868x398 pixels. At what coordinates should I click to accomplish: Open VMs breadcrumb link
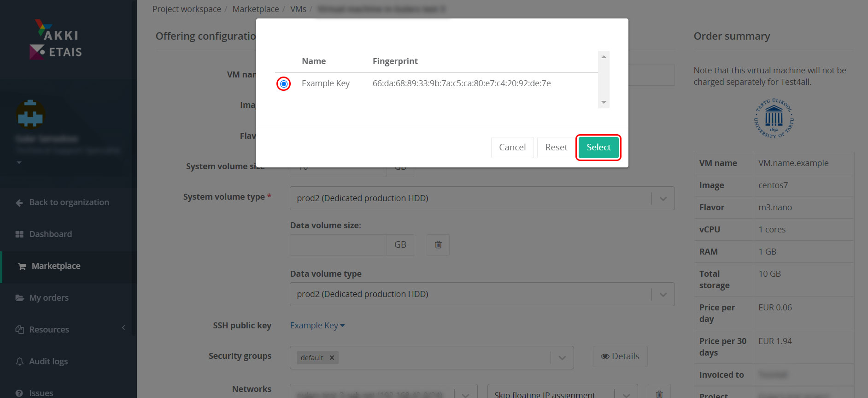(x=298, y=9)
